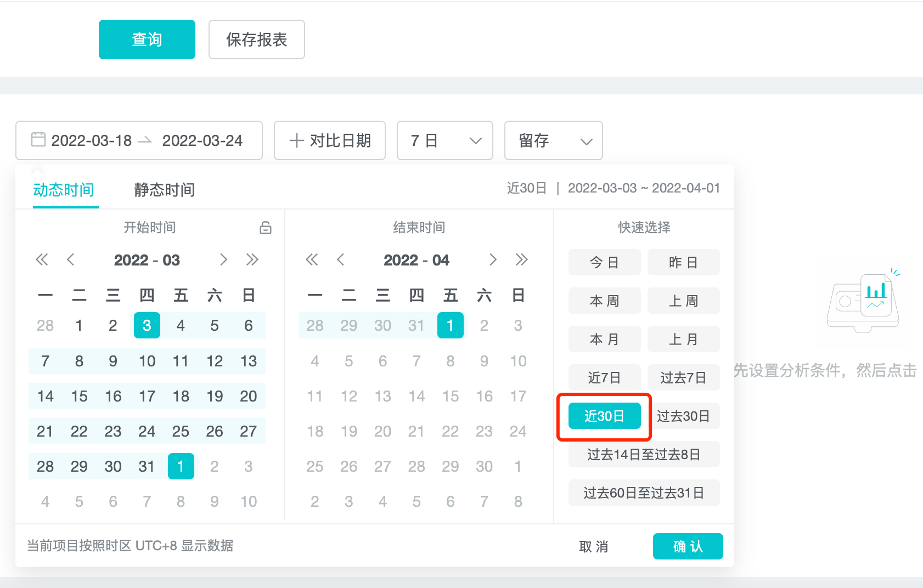Click 取消 to dismiss the picker

point(593,546)
